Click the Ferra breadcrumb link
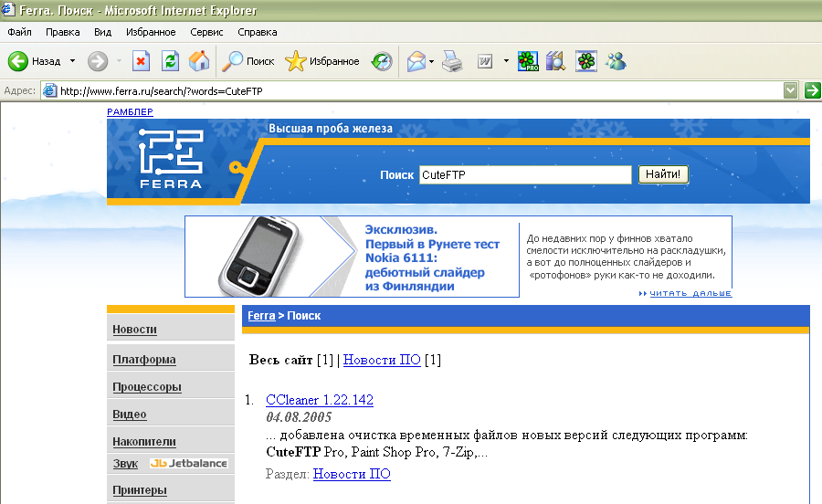 tap(261, 315)
